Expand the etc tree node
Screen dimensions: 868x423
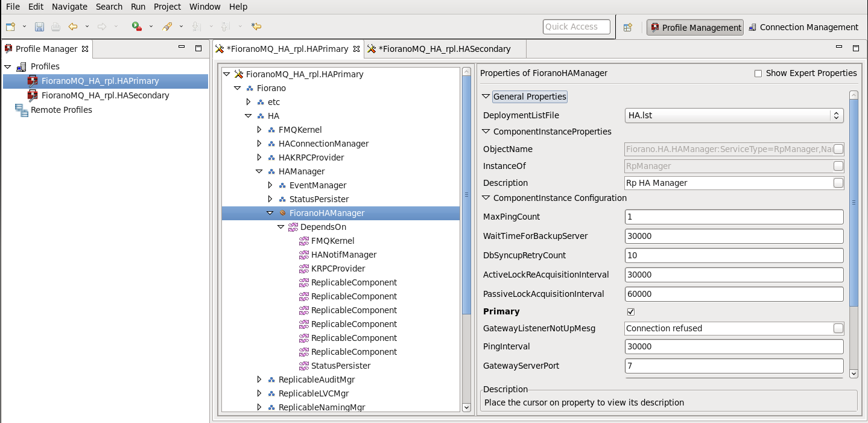(x=249, y=102)
